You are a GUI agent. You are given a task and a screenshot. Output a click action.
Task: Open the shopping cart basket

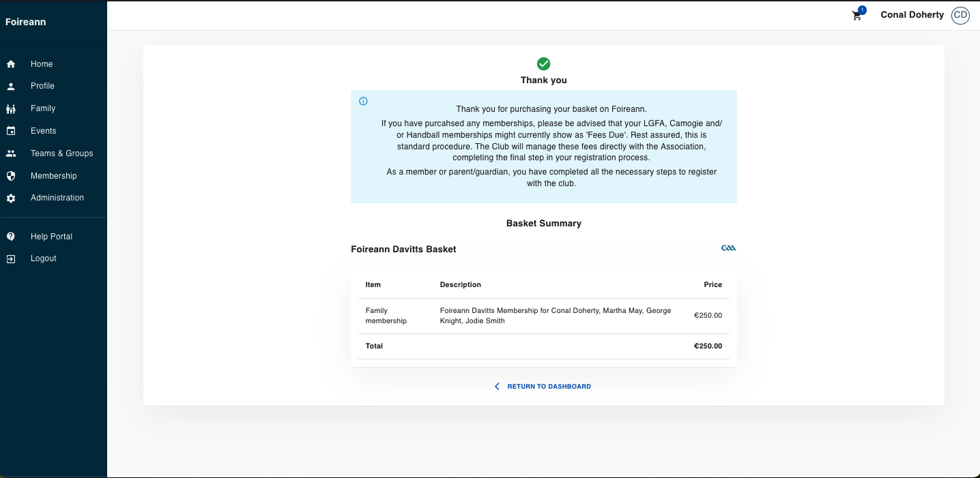click(x=858, y=15)
